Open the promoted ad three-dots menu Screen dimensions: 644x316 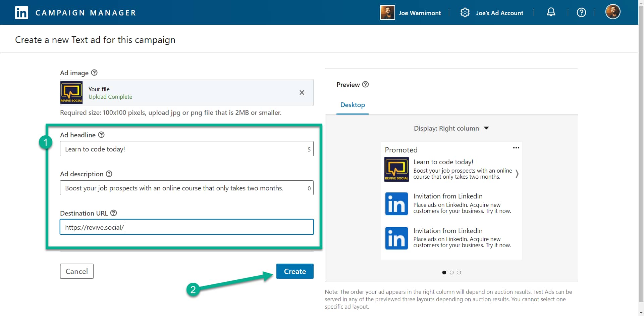click(516, 148)
